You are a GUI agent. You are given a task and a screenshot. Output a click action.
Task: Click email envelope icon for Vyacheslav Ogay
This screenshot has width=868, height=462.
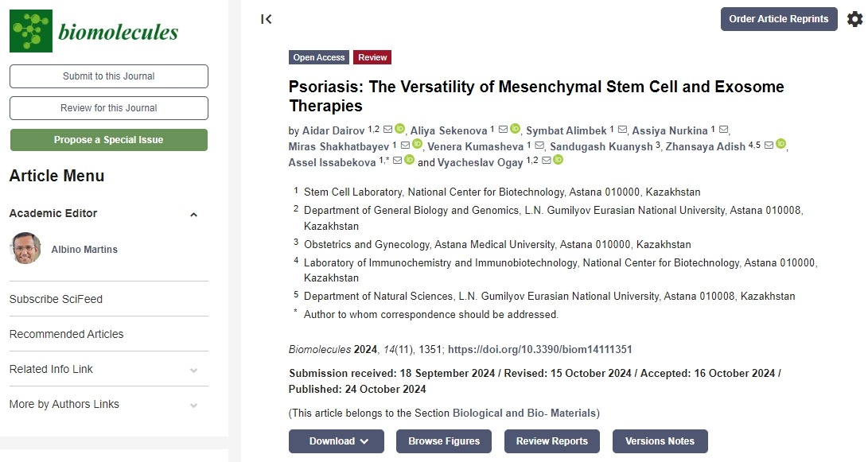(546, 161)
